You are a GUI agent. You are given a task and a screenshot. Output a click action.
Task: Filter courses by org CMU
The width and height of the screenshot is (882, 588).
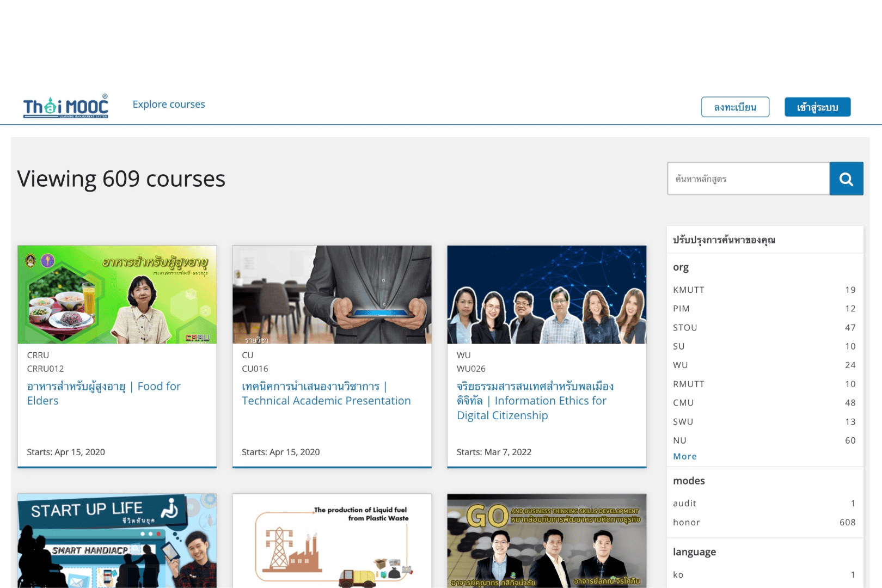click(764, 403)
